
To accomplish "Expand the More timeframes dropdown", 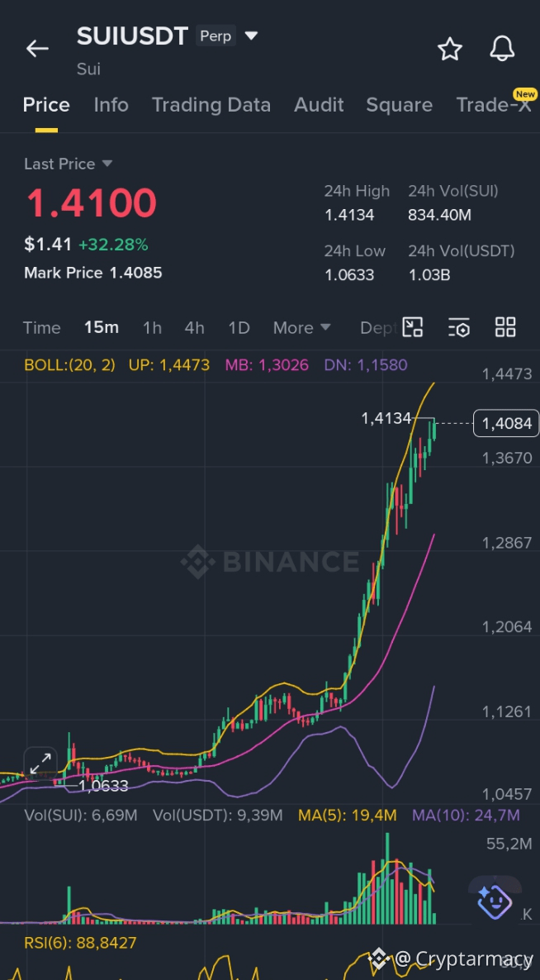I will [301, 327].
